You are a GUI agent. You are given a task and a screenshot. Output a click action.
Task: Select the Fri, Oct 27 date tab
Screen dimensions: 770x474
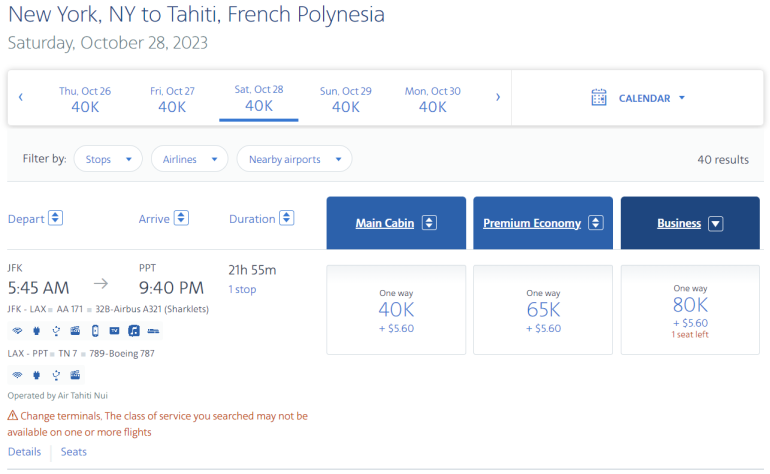tap(172, 99)
